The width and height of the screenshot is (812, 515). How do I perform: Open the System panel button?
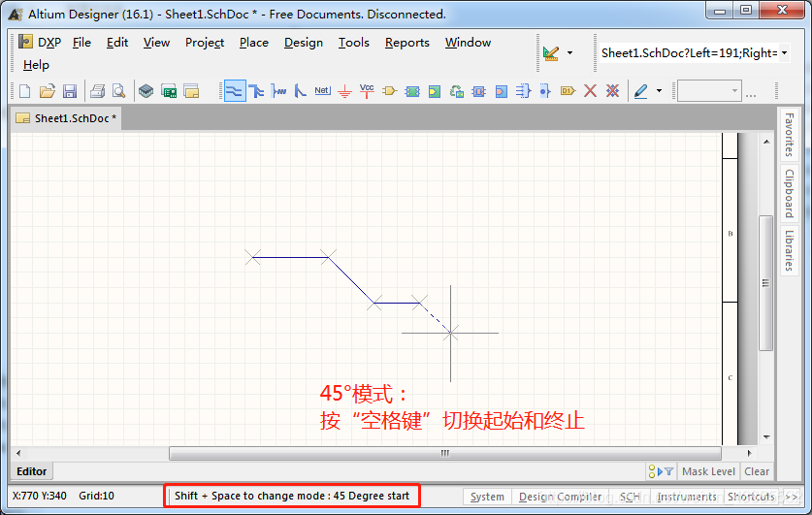[x=487, y=497]
